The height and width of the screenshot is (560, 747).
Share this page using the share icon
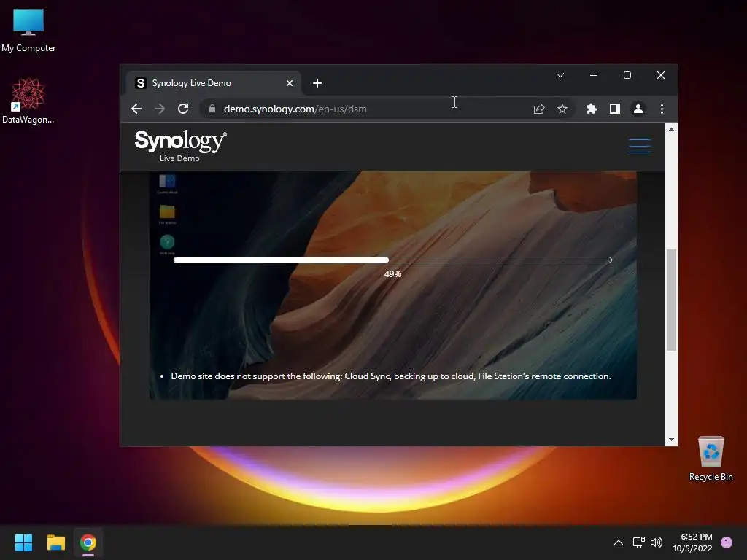pos(539,109)
